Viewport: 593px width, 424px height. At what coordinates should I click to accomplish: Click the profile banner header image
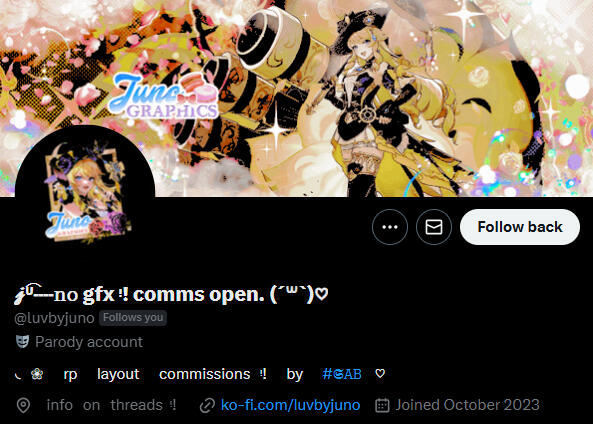coord(296,98)
